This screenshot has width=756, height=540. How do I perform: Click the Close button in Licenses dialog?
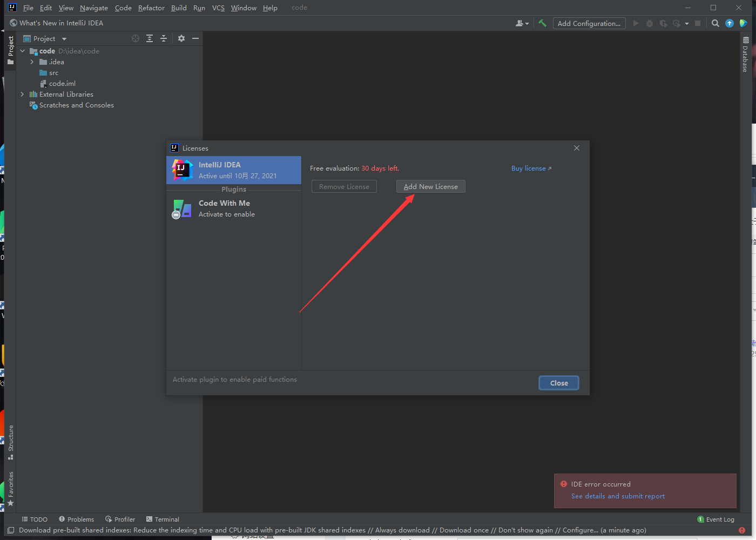[559, 383]
